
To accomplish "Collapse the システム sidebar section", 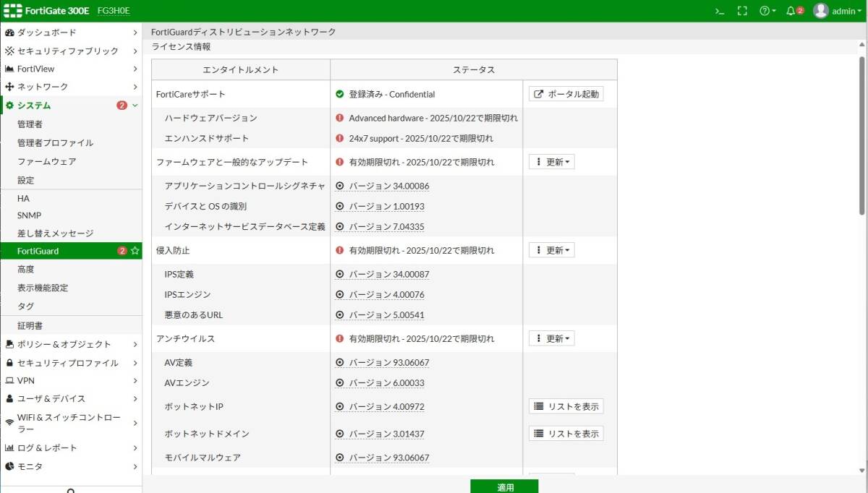I will pos(134,105).
